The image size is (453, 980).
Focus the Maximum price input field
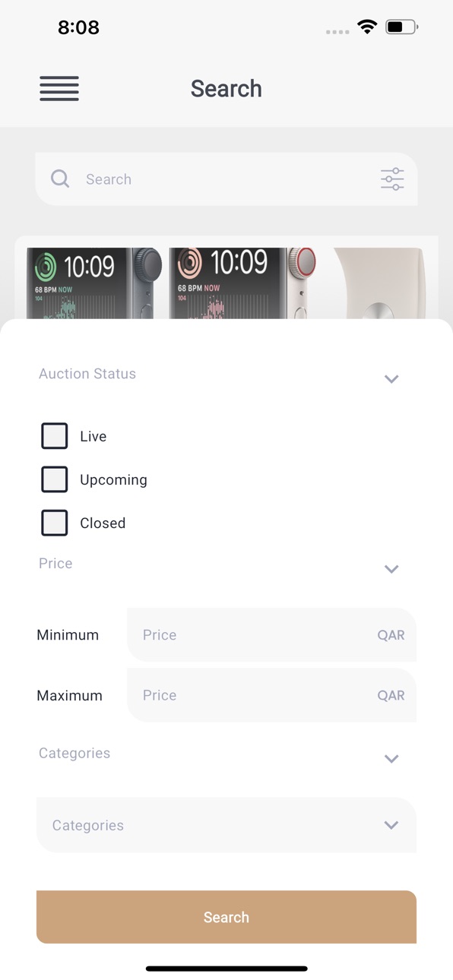271,695
